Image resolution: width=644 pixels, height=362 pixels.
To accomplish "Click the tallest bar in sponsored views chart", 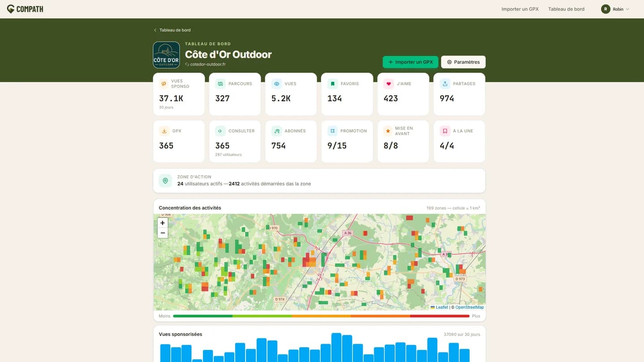I will [336, 347].
